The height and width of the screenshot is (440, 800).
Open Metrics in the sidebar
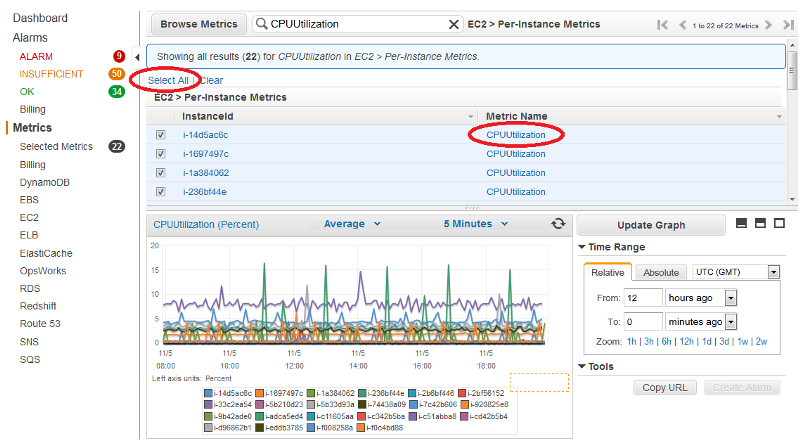(32, 128)
